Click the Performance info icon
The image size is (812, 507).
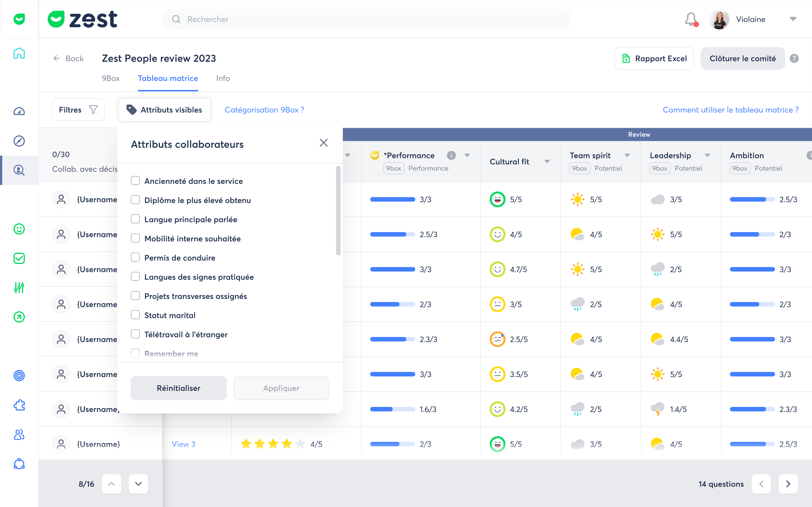click(x=451, y=155)
